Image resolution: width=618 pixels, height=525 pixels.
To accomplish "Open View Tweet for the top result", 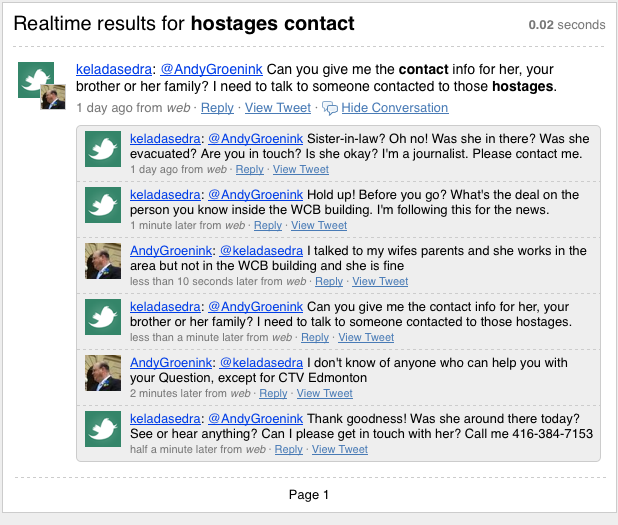I will 278,108.
